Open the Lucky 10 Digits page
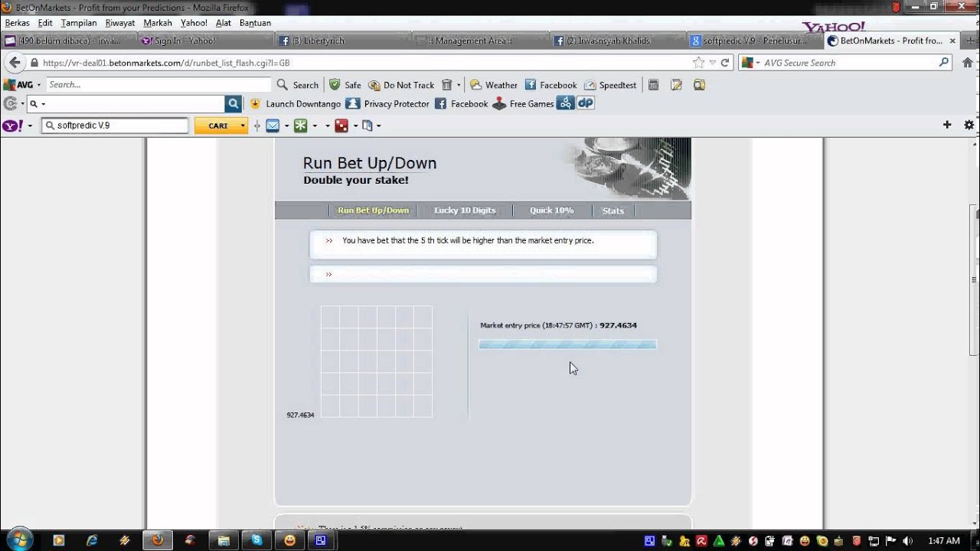980x551 pixels. [465, 210]
